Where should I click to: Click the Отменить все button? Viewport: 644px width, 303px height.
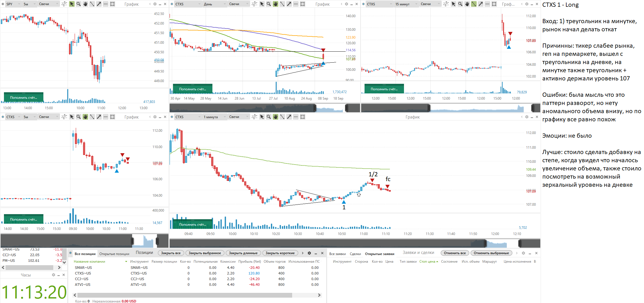455,253
